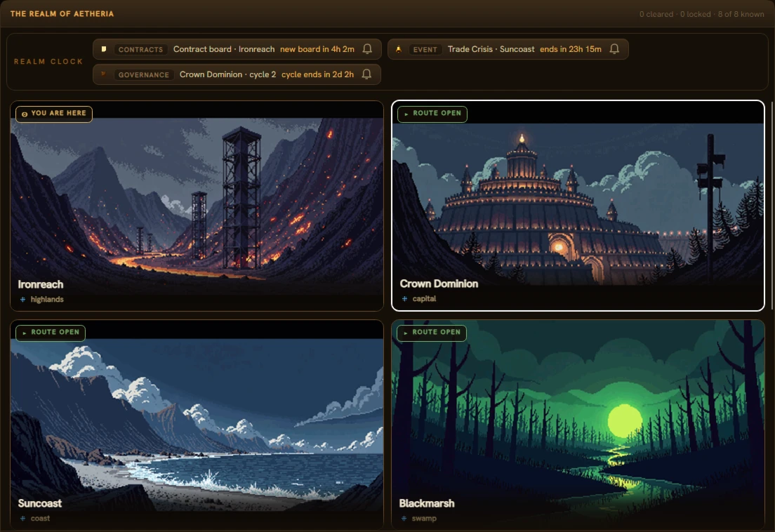The image size is (775, 532).
Task: Click the GOVERNANCE category label
Action: point(143,74)
